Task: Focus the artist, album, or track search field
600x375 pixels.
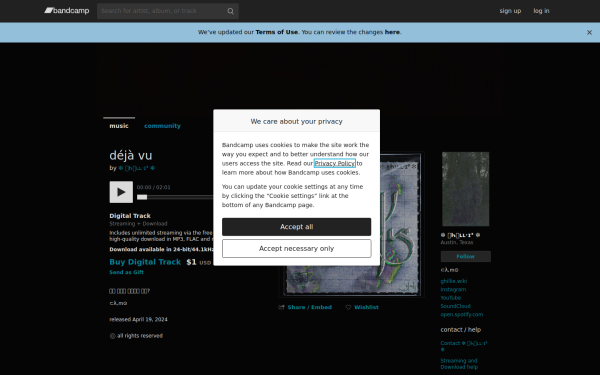Action: coord(168,11)
